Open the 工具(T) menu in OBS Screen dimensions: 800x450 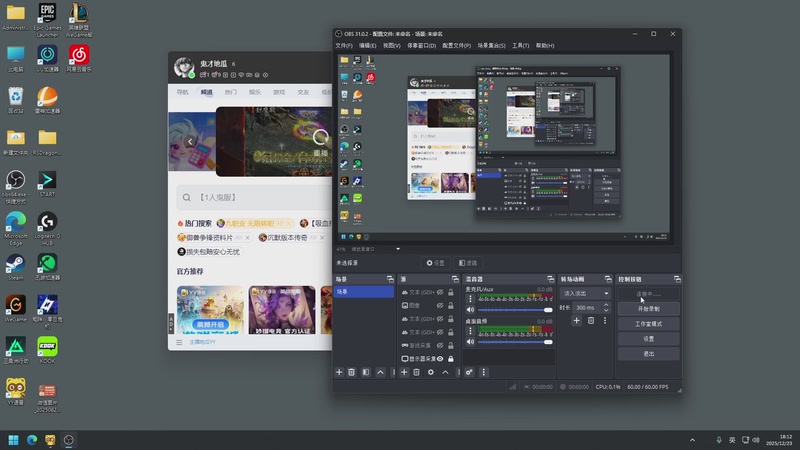520,45
